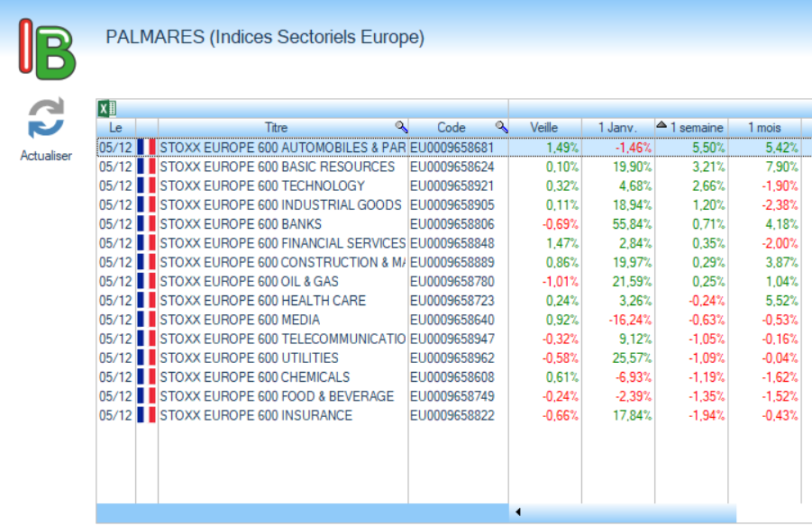Image resolution: width=812 pixels, height=525 pixels.
Task: Click magnifier search icon in Titre header
Action: (401, 127)
